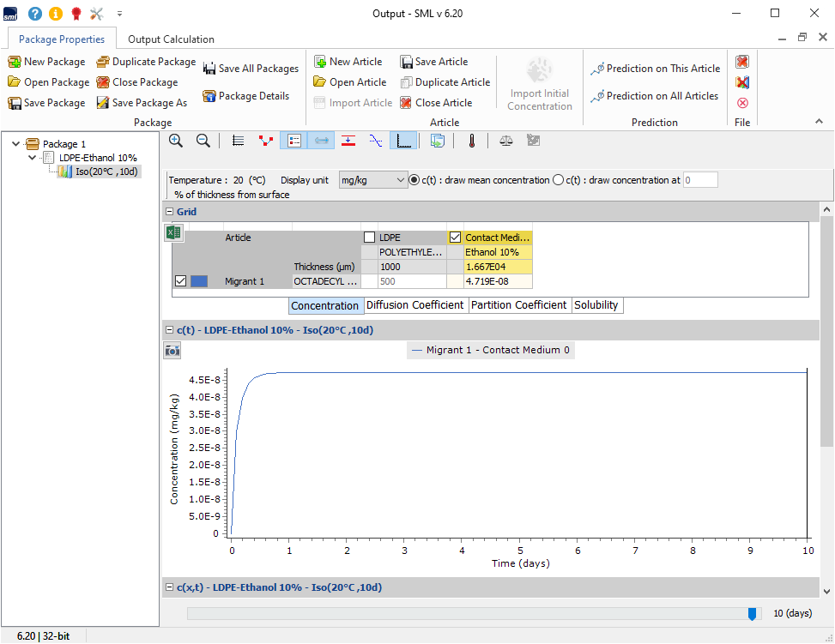Image resolution: width=835 pixels, height=644 pixels.
Task: Click the Package Details button
Action: tap(245, 96)
